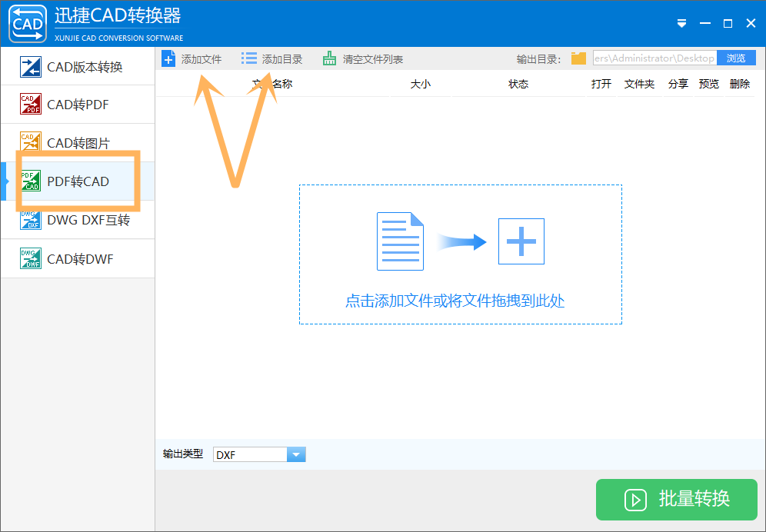Viewport: 766px width, 532px height.
Task: Click the CAD转PDF sidebar icon
Action: tap(30, 104)
